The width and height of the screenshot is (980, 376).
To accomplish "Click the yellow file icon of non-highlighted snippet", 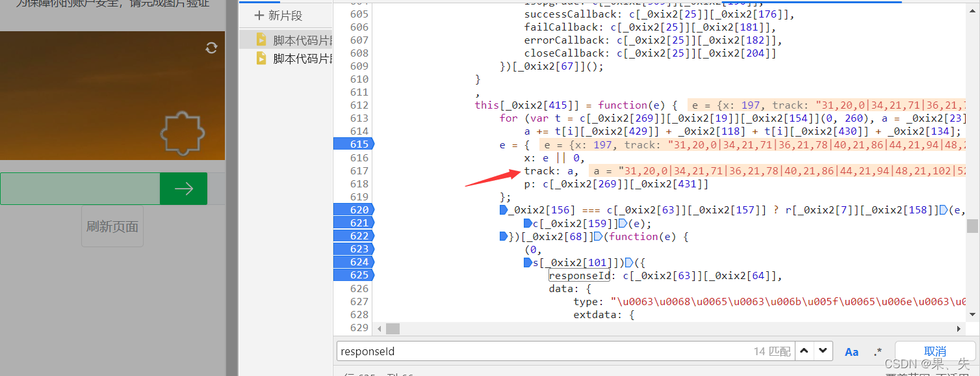I will click(261, 59).
